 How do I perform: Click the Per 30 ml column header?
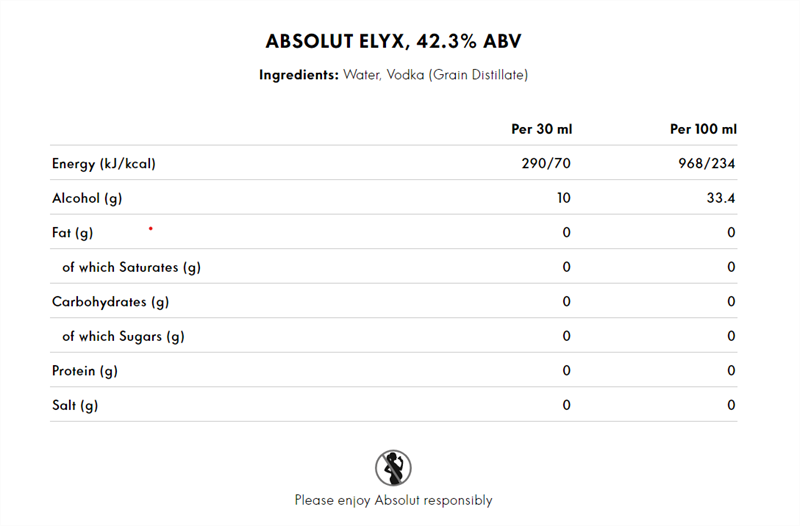tap(542, 129)
